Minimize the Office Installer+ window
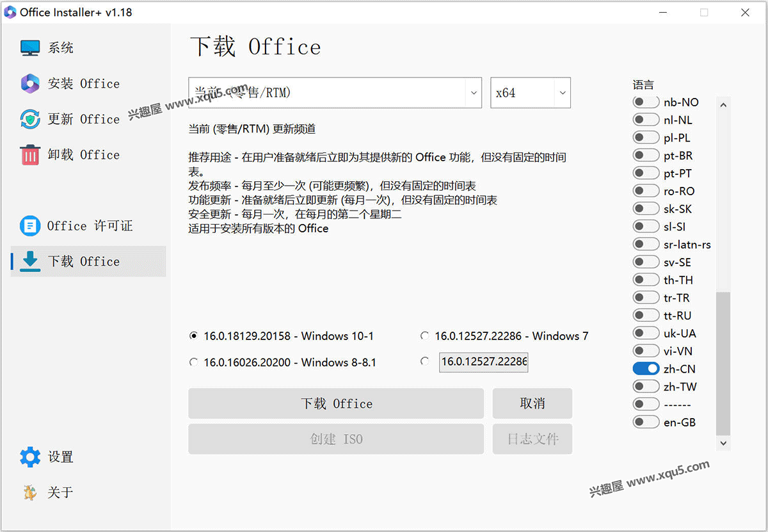768x532 pixels. [662, 12]
